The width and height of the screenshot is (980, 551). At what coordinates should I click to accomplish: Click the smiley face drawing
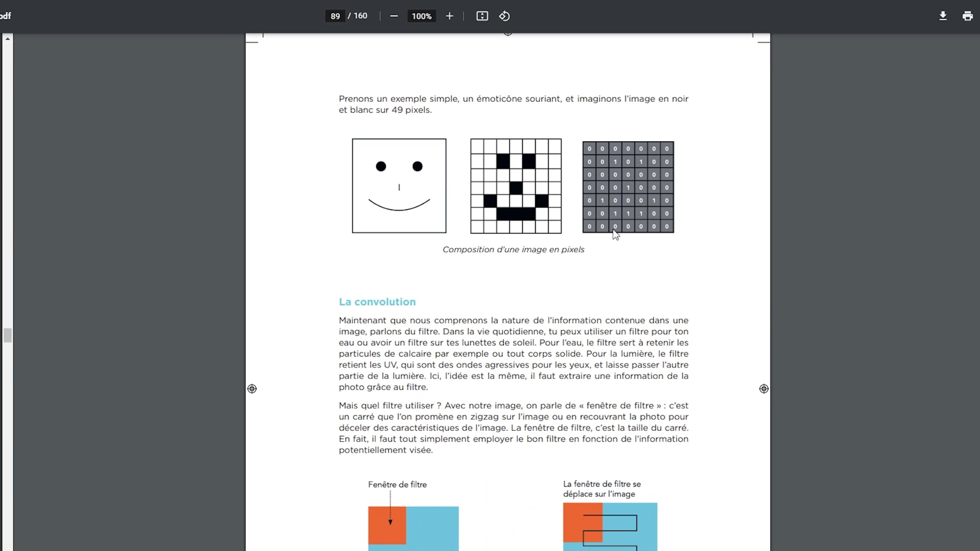(399, 186)
